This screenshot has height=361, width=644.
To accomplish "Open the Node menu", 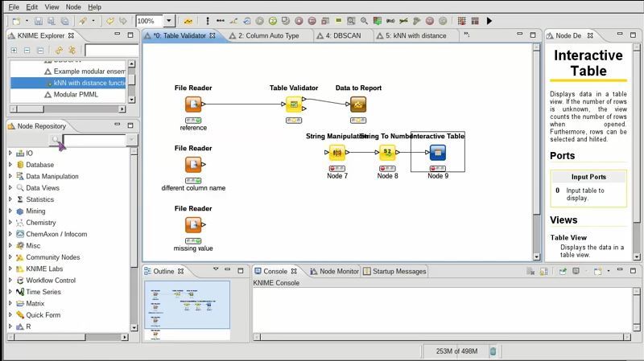I will 73,7.
